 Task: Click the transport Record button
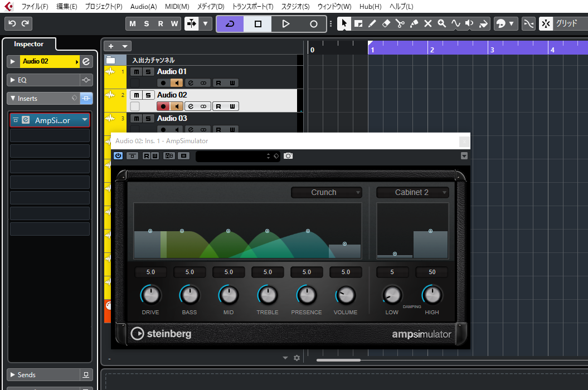tap(313, 23)
